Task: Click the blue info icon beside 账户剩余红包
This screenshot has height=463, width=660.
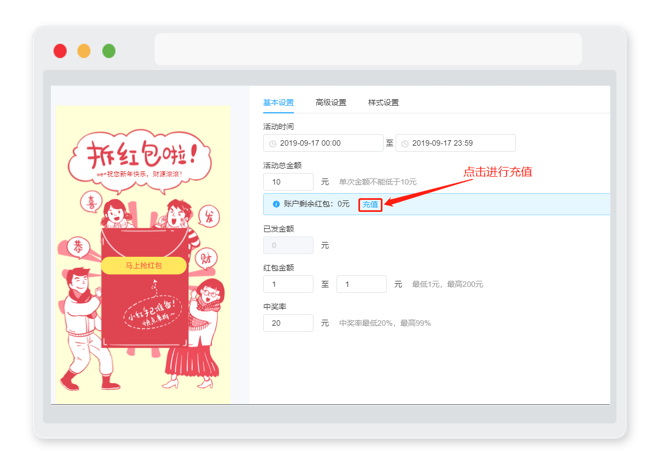Action: (x=276, y=204)
